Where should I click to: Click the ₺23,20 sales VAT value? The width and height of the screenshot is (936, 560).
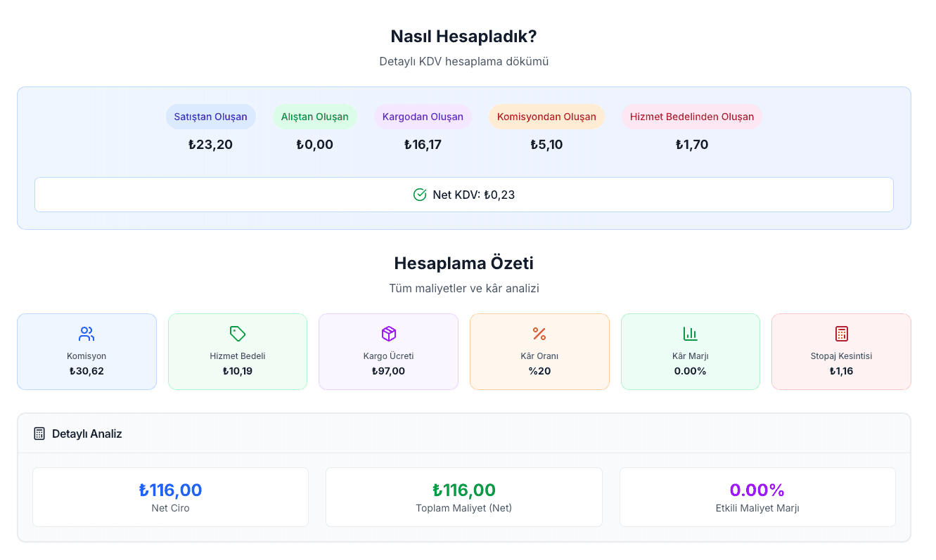(x=210, y=145)
